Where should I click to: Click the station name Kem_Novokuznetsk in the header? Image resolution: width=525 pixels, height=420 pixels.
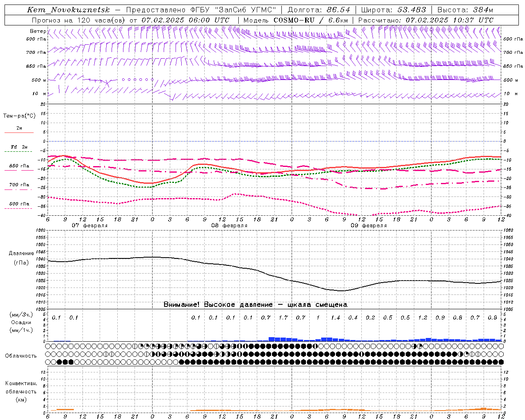click(x=68, y=10)
